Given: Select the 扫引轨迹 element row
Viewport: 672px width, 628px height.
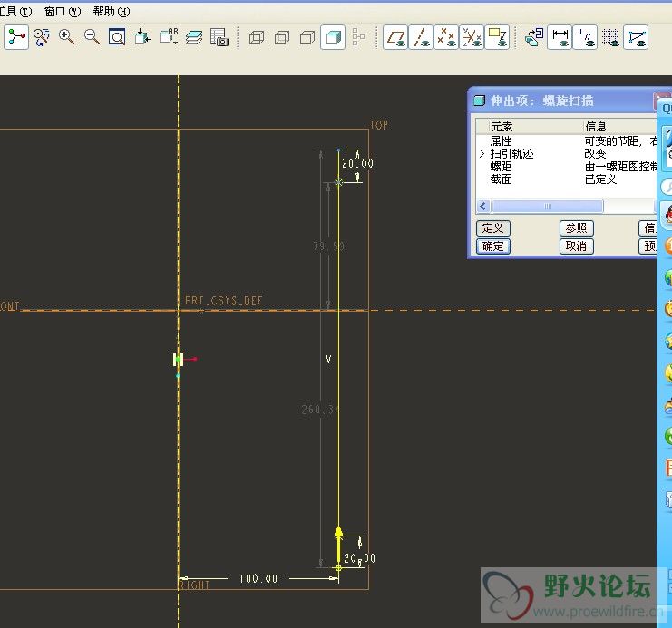Looking at the screenshot, I should (x=567, y=153).
